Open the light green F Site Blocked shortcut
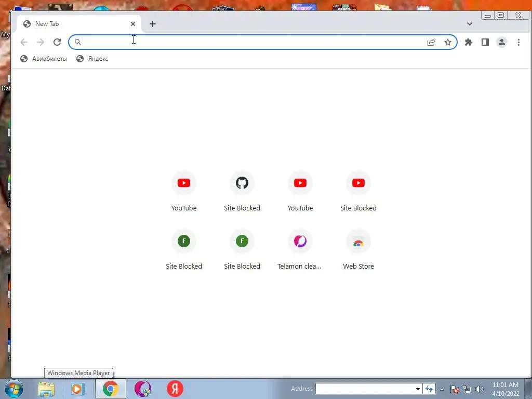The height and width of the screenshot is (399, 532). pyautogui.click(x=242, y=250)
